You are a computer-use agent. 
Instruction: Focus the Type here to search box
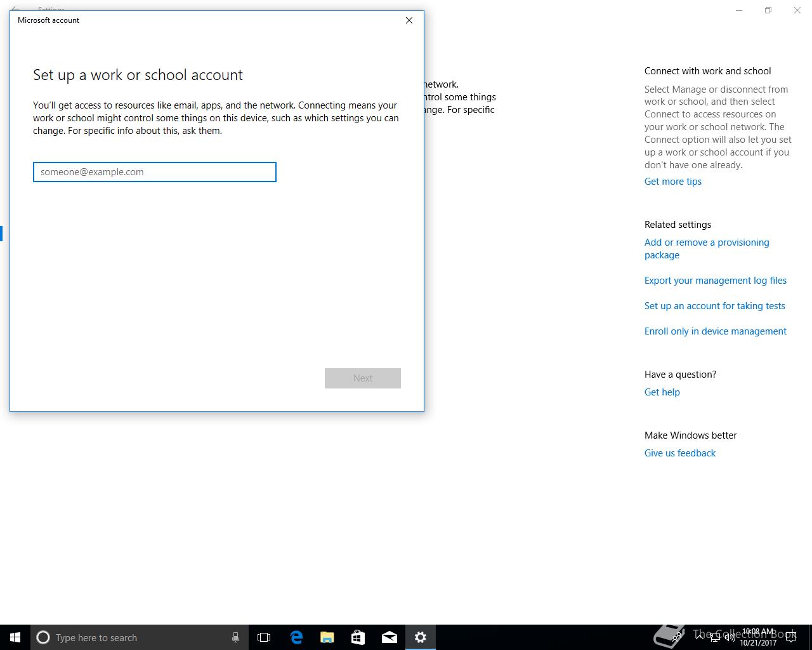139,637
